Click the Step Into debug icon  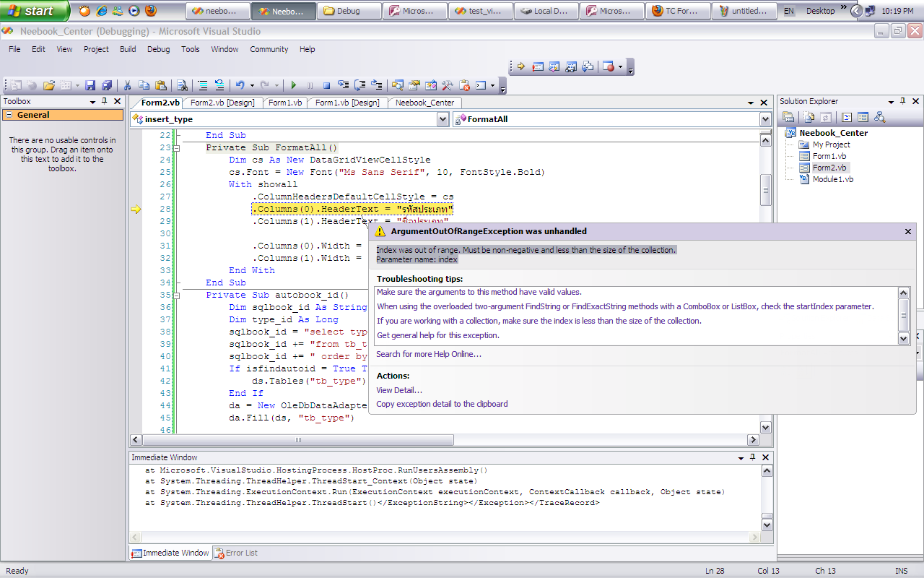click(x=344, y=85)
